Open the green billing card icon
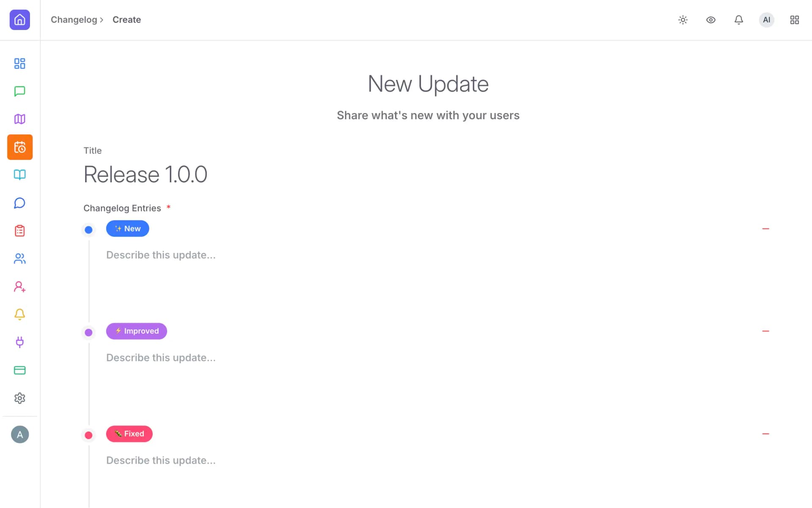 pyautogui.click(x=19, y=370)
